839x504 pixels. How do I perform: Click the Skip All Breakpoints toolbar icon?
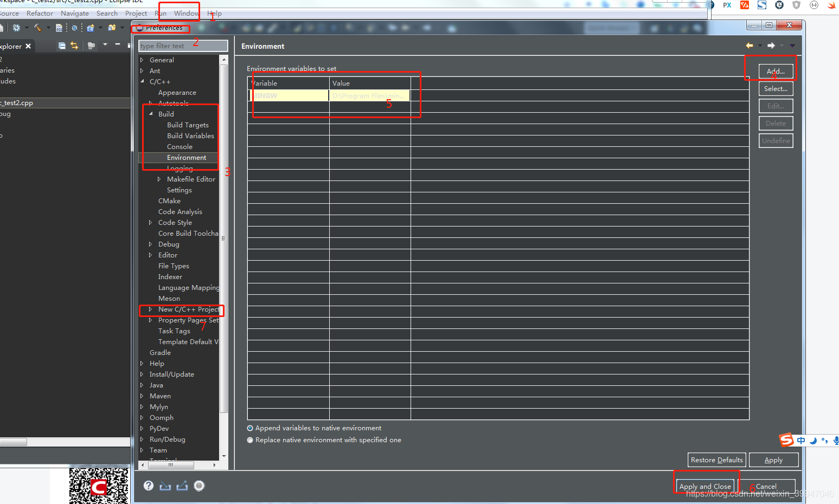point(74,28)
